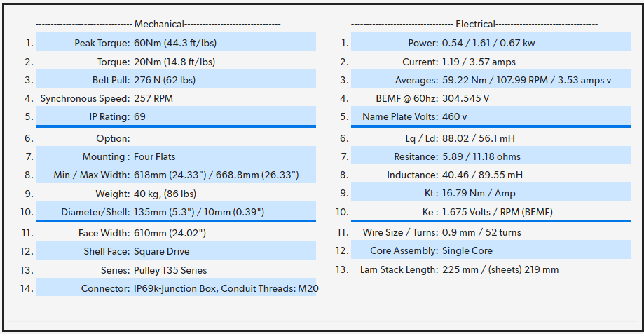
Task: Click the Core Assembly Single Core row
Action: coord(491,251)
